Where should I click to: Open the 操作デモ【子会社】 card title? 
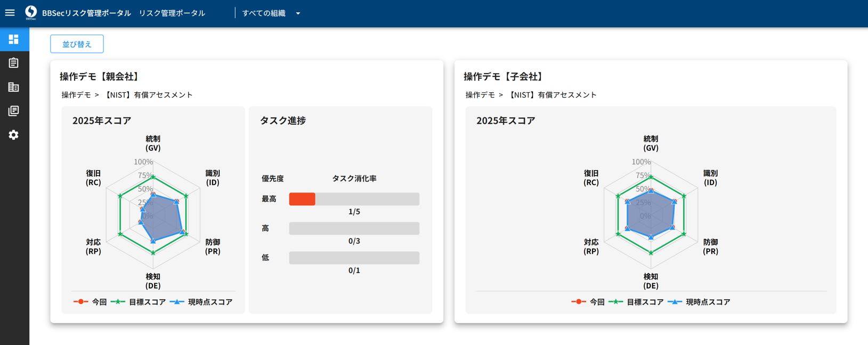504,76
